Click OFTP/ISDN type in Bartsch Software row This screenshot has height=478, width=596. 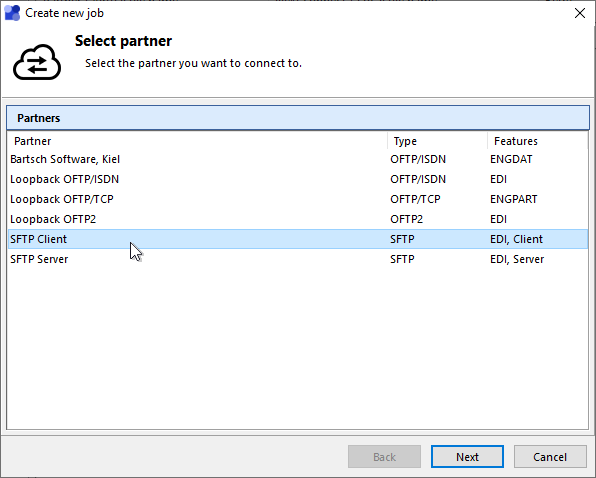418,159
